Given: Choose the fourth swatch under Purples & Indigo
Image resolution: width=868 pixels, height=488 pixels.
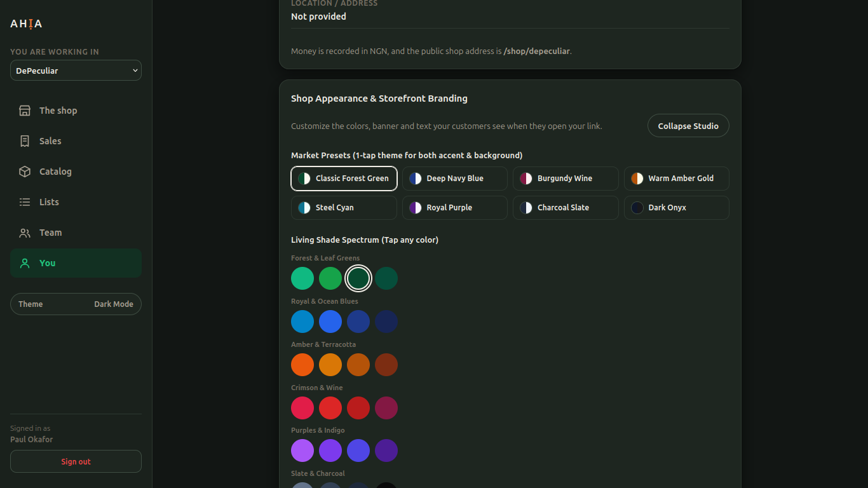Looking at the screenshot, I should point(386,451).
